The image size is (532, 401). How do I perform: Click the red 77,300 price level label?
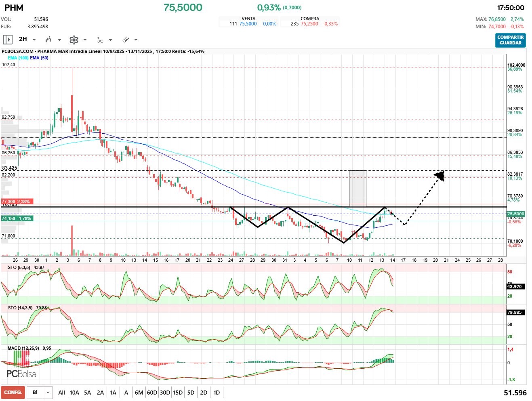16,202
